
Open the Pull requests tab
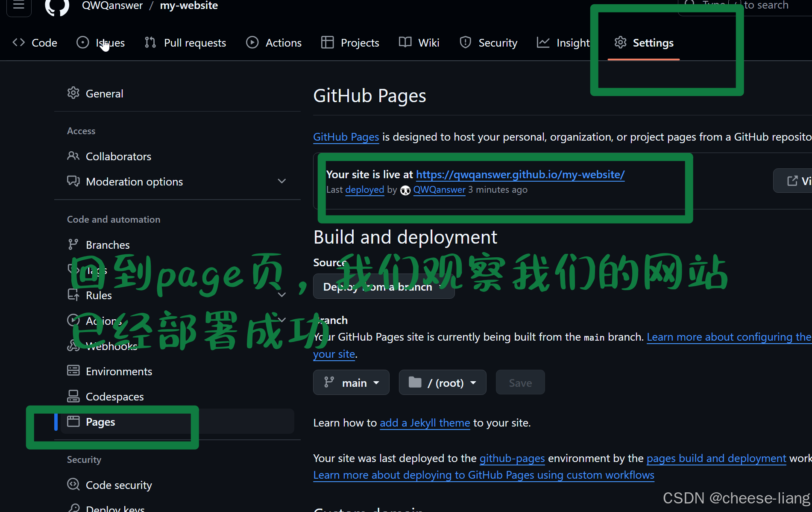click(185, 43)
